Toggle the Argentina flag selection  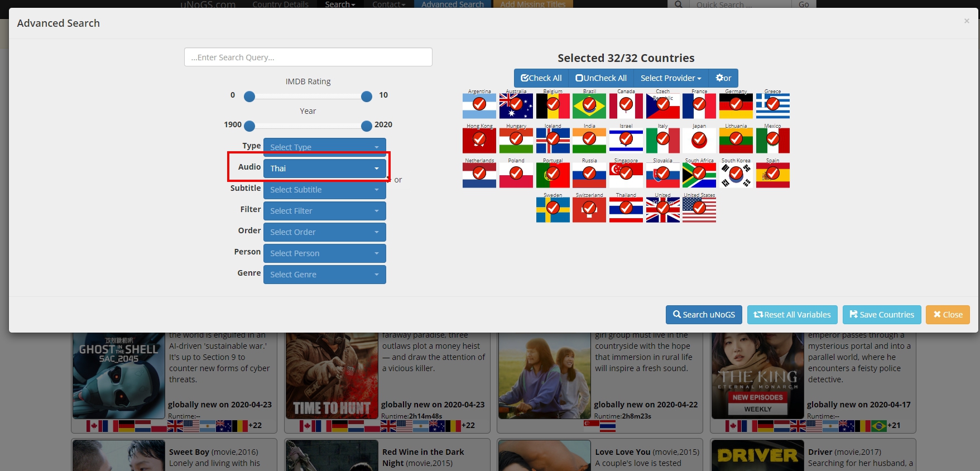[479, 105]
